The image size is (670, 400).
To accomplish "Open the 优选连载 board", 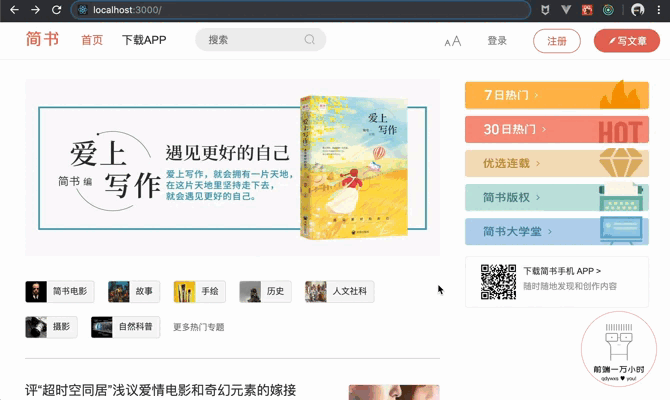I will [x=557, y=163].
